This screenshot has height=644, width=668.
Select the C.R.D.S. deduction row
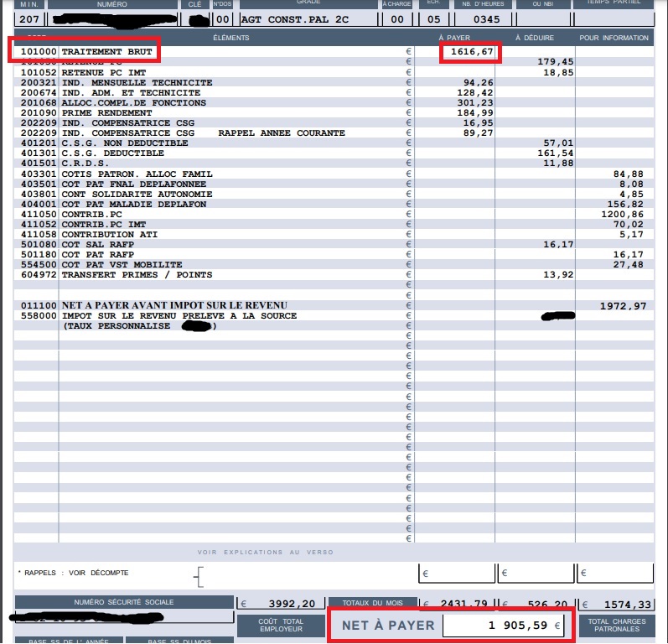(x=87, y=164)
